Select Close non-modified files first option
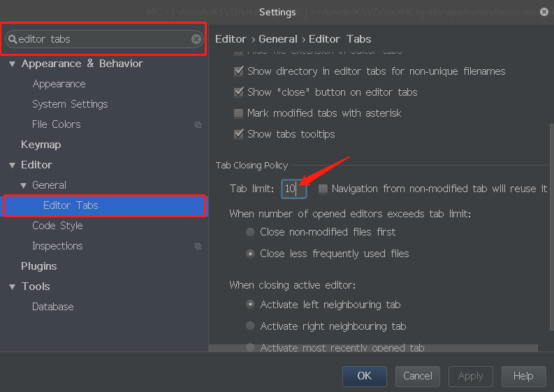Viewport: 554px width, 392px height. pyautogui.click(x=250, y=232)
